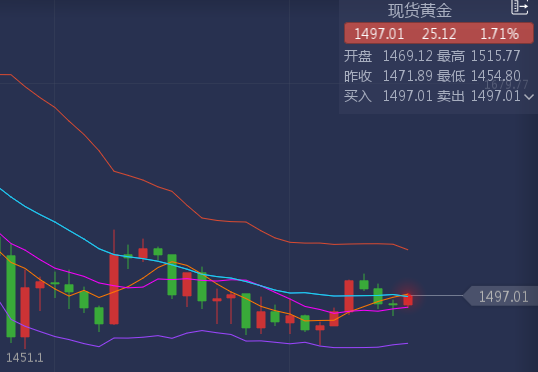Image resolution: width=538 pixels, height=372 pixels.
Task: Expand the quote details chevron next to 卖出
Action: click(x=529, y=97)
